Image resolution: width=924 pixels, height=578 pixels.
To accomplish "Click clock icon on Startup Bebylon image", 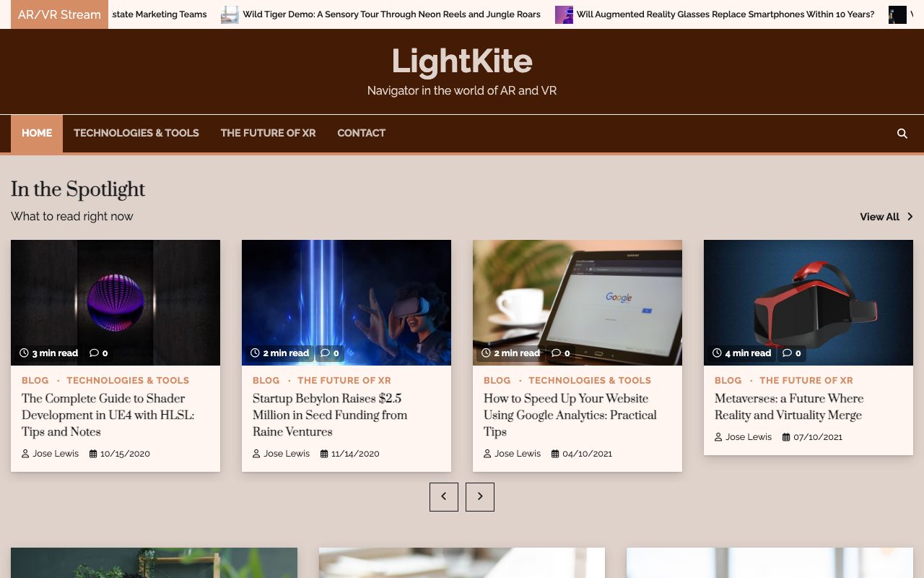I will tap(255, 353).
